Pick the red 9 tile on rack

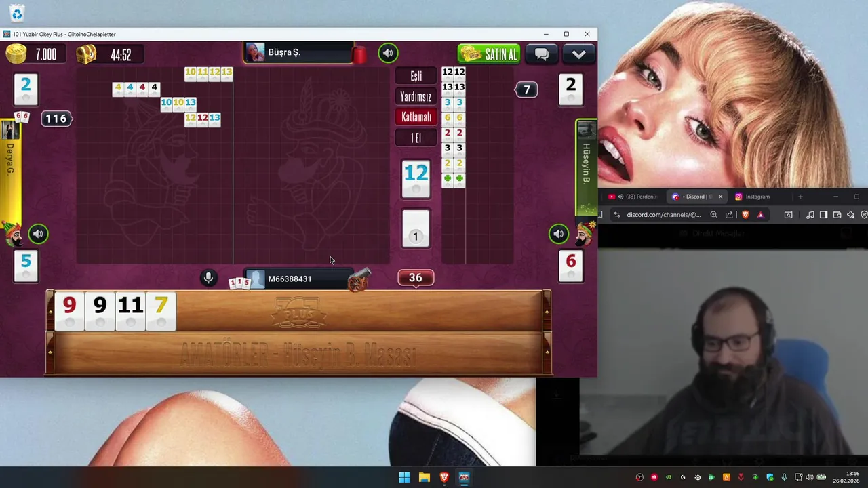[x=69, y=312]
